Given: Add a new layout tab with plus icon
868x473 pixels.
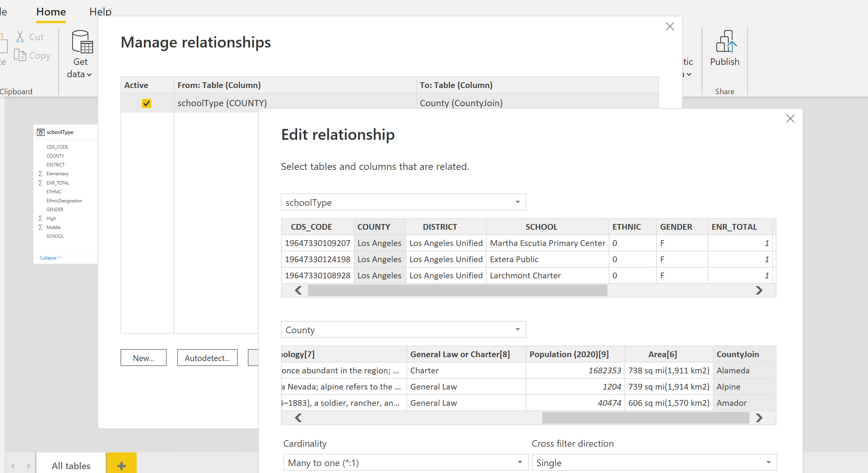Looking at the screenshot, I should tap(121, 465).
